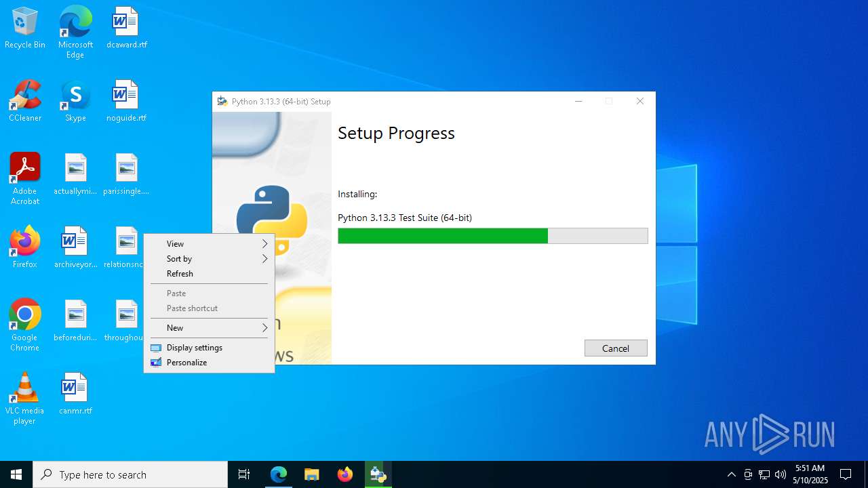Select the Google Chrome desktop shortcut

25,325
